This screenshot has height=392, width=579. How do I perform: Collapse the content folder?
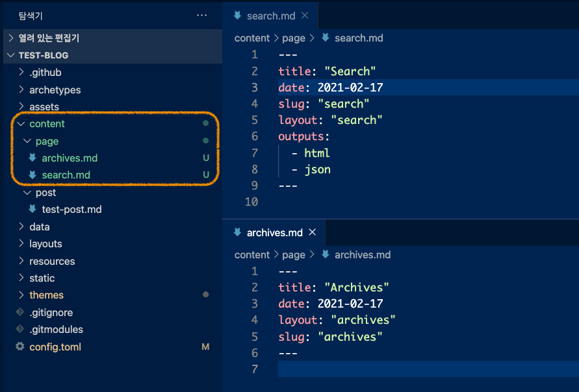[21, 124]
